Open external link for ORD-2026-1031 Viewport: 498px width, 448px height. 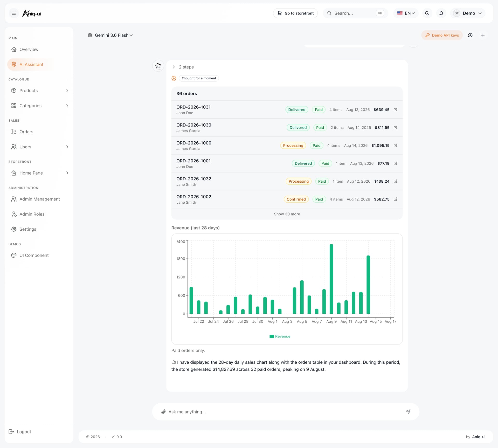point(395,110)
